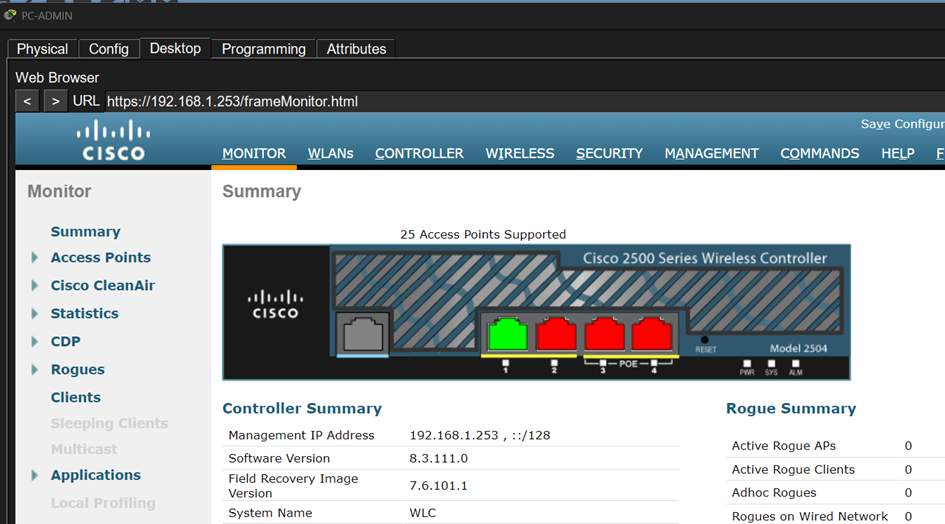Click the 25 Access Points Supported text

click(483, 235)
